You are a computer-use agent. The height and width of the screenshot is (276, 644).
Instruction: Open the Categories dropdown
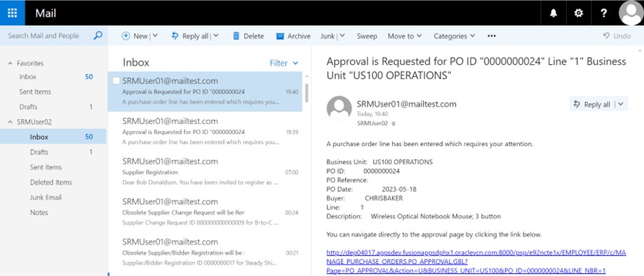(454, 36)
